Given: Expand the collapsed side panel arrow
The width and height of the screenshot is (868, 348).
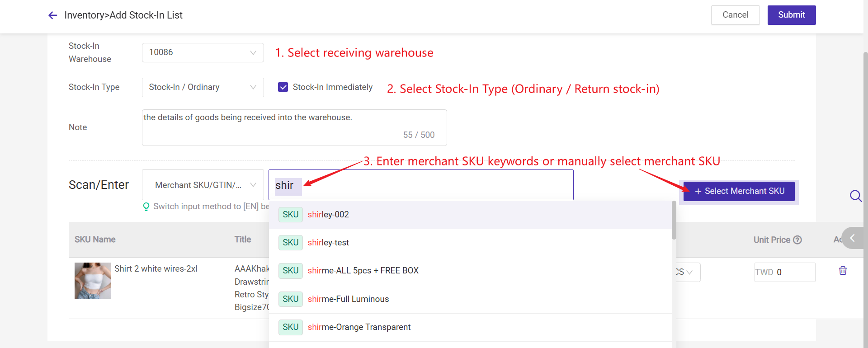Looking at the screenshot, I should (x=853, y=238).
